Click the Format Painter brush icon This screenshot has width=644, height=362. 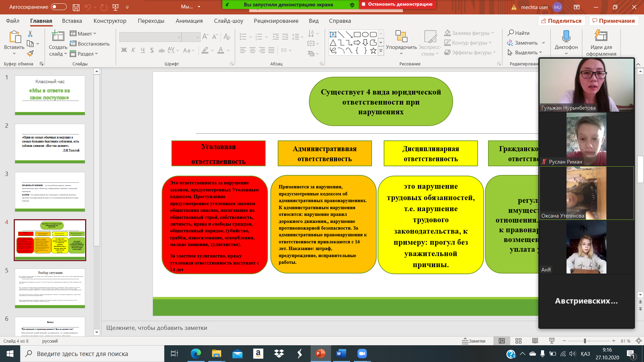[30, 53]
